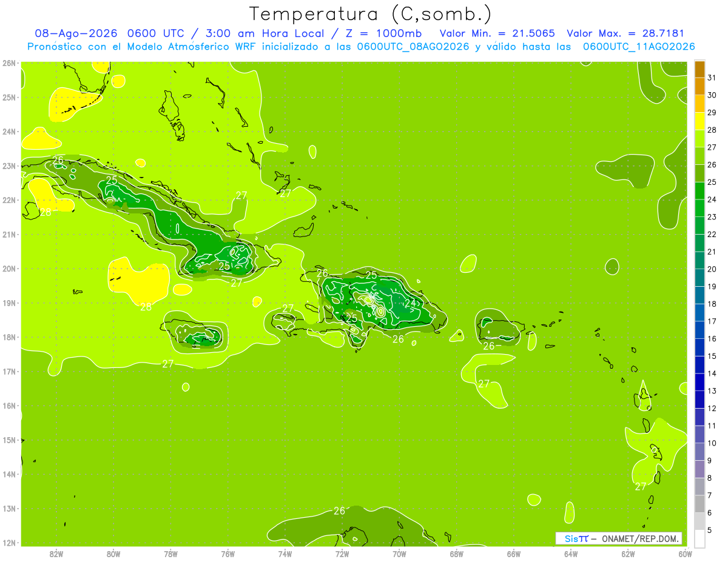Click the white swatch below 5 on the colorbar
This screenshot has height=562, width=728.
[699, 539]
